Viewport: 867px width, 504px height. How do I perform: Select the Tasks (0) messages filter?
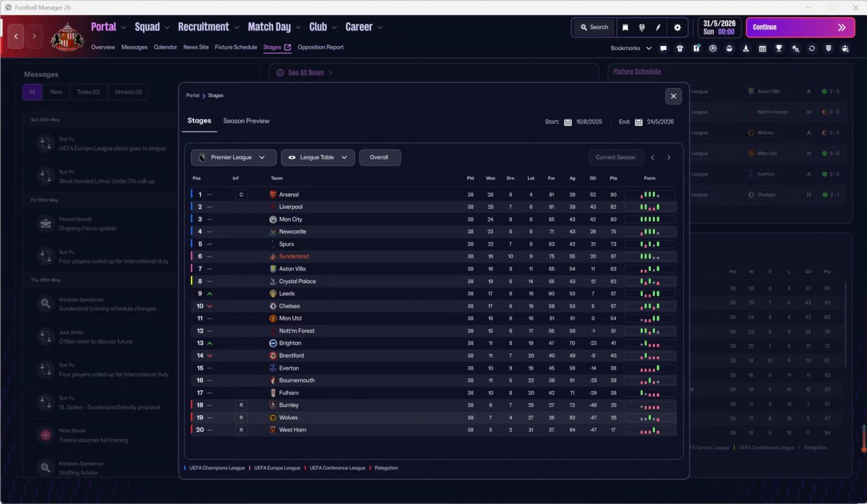click(x=88, y=92)
